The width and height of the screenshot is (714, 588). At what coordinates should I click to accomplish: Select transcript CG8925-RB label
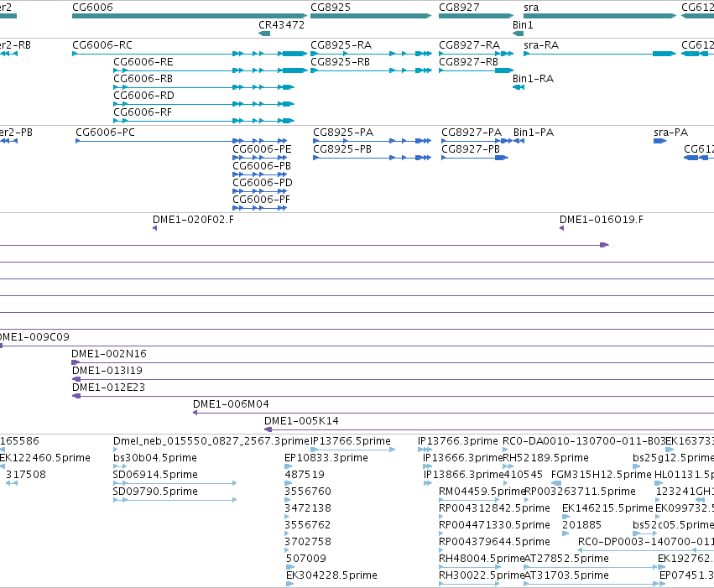click(340, 62)
